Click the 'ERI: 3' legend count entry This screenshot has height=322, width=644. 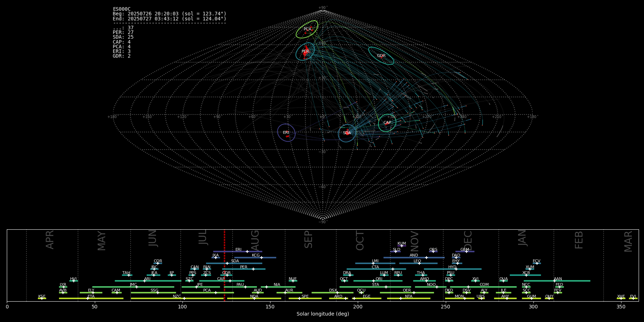coord(122,52)
